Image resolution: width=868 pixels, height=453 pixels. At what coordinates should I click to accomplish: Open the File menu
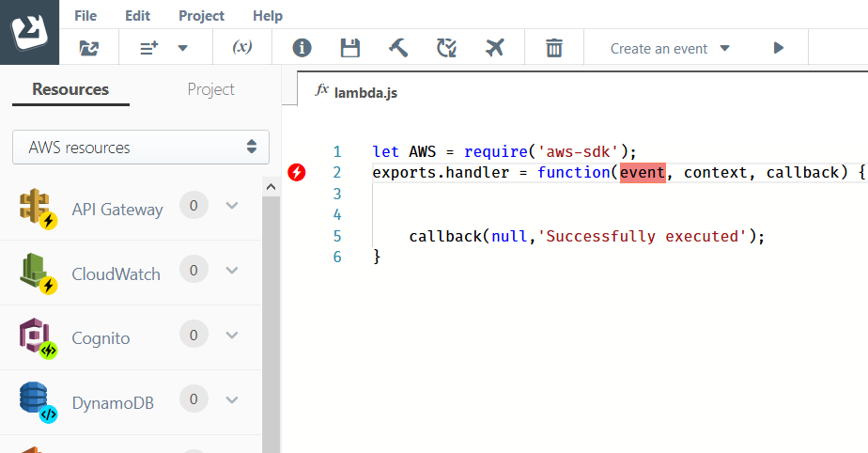[x=85, y=15]
